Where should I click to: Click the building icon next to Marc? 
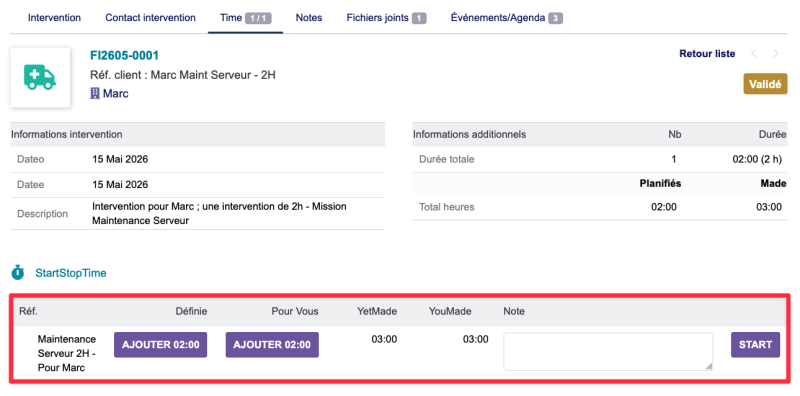click(x=94, y=93)
